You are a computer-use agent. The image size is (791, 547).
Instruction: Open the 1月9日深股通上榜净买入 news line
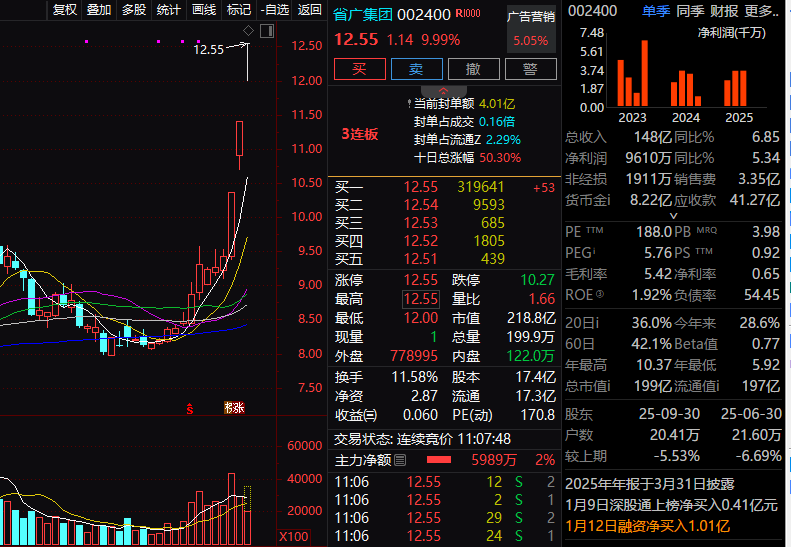point(671,505)
